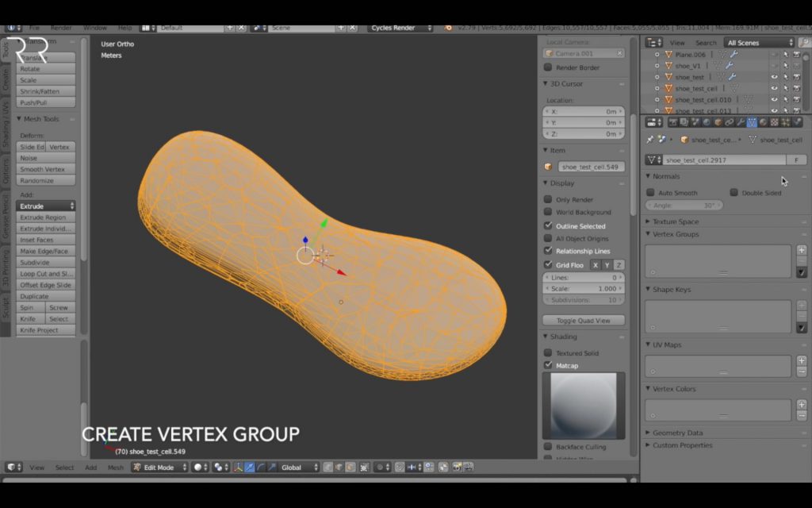This screenshot has height=508, width=812.
Task: Open the Material properties tab
Action: coord(763,122)
